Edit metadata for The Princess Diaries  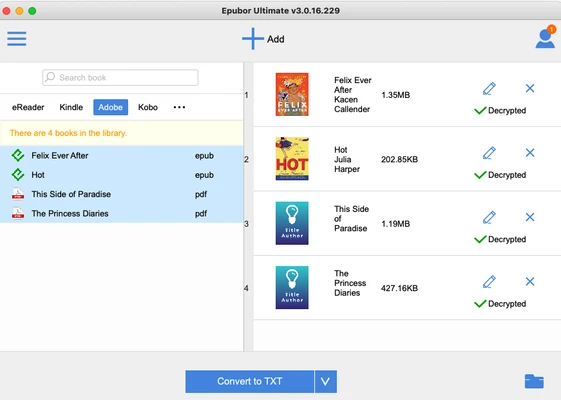point(489,282)
